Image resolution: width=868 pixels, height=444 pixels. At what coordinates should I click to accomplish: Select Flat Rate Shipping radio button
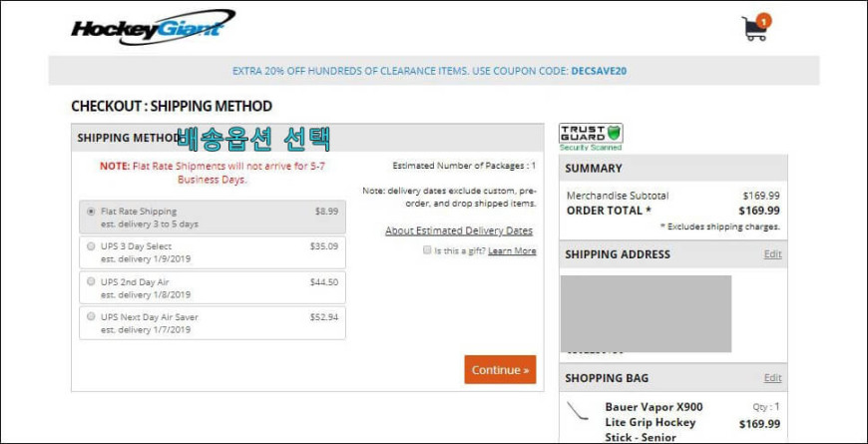point(91,212)
